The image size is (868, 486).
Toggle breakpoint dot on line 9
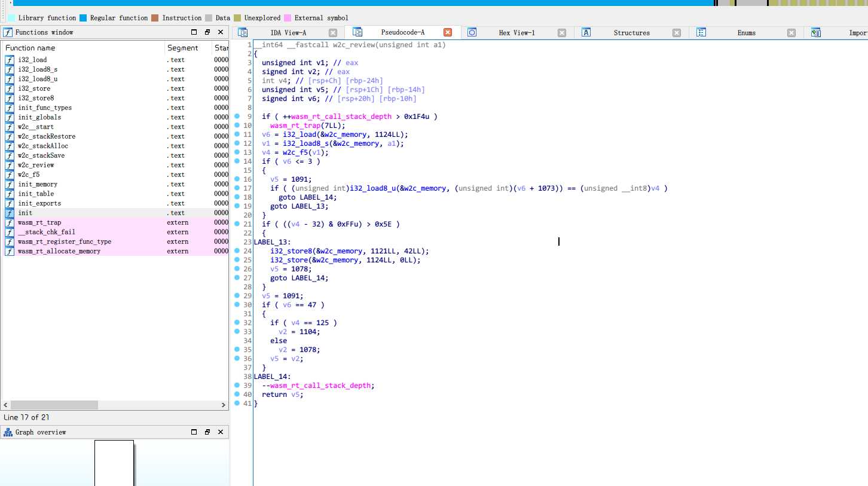tap(237, 117)
